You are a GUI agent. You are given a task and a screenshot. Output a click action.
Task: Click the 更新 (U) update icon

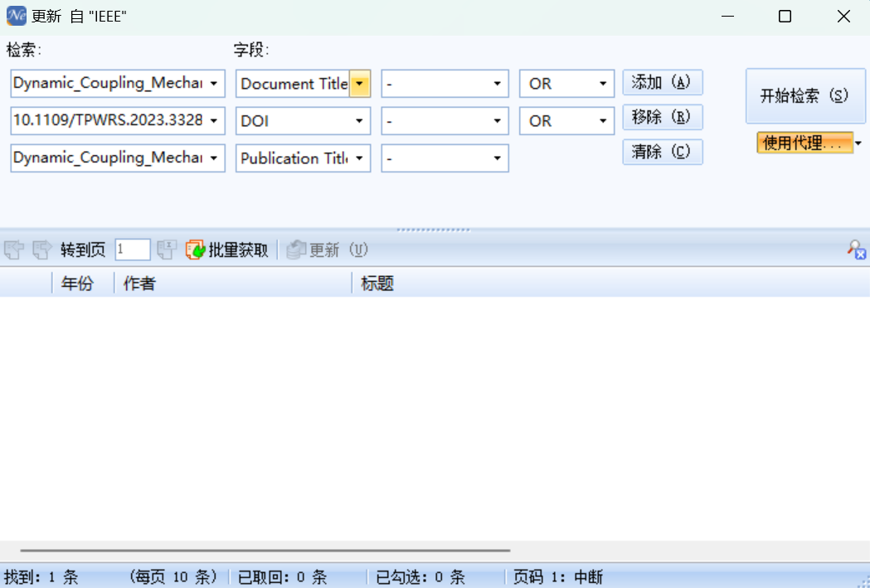[x=296, y=250]
